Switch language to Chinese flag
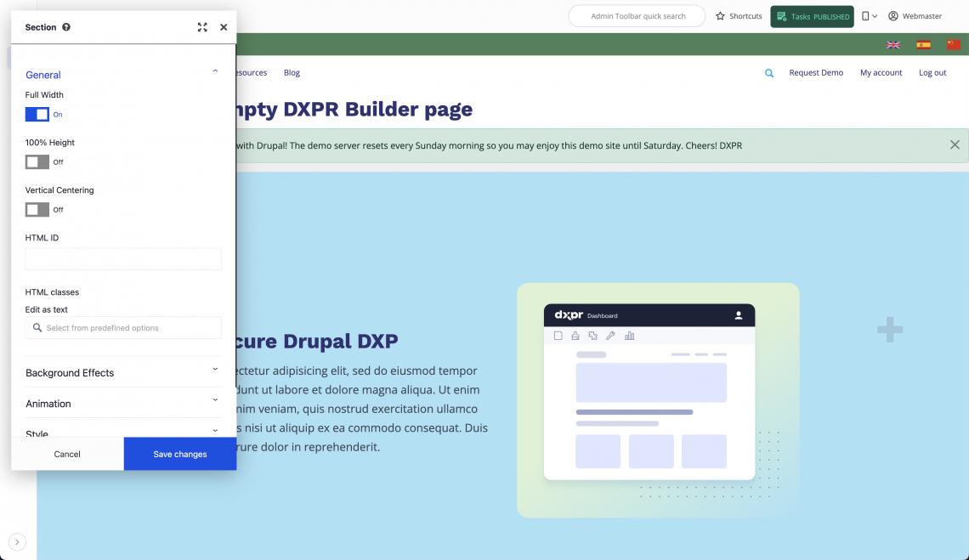The width and height of the screenshot is (969, 560). point(954,44)
